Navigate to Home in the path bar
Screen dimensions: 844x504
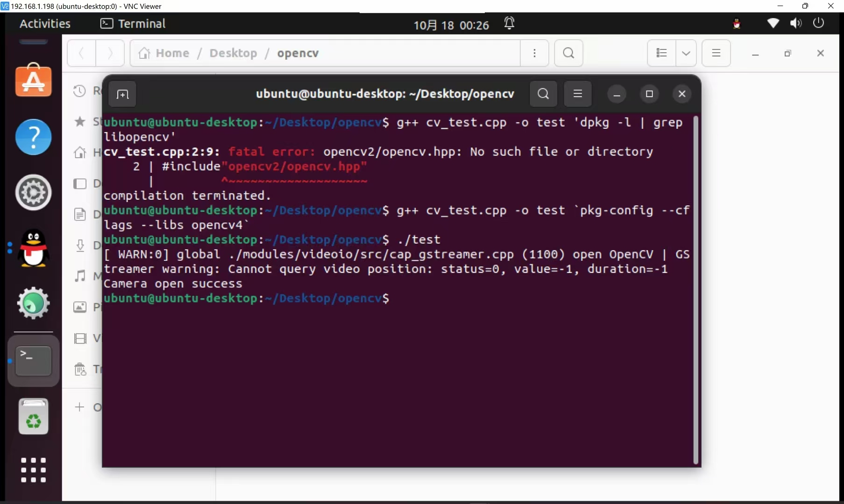pos(164,53)
